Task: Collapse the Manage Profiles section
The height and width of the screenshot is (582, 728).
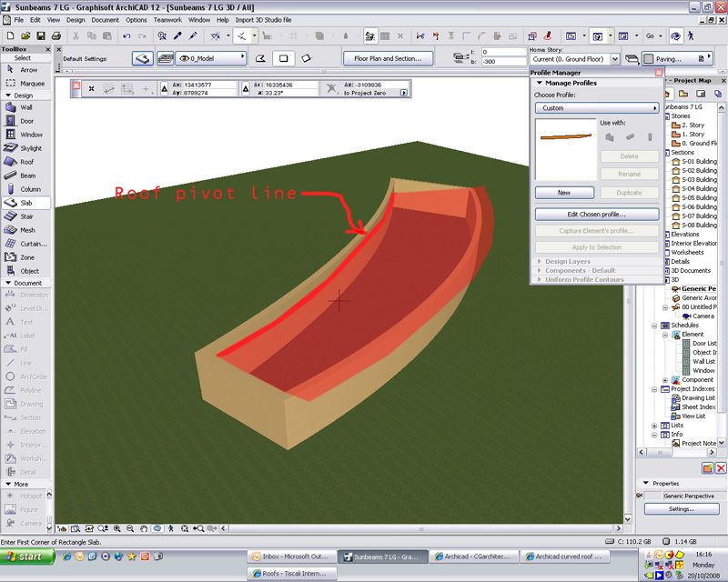Action: tap(540, 83)
